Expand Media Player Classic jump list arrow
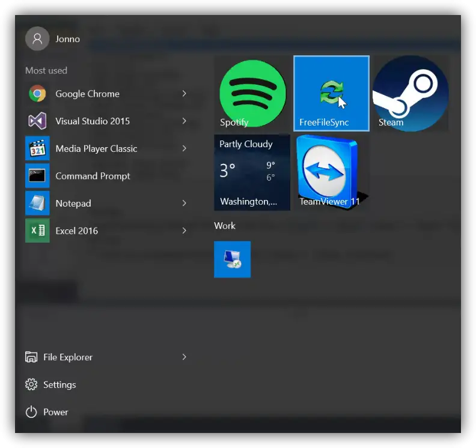Image resolution: width=476 pixels, height=448 pixels. point(185,148)
